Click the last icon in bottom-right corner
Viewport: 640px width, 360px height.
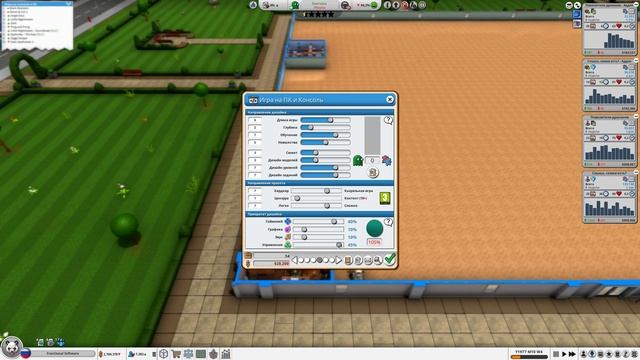pyautogui.click(x=635, y=354)
